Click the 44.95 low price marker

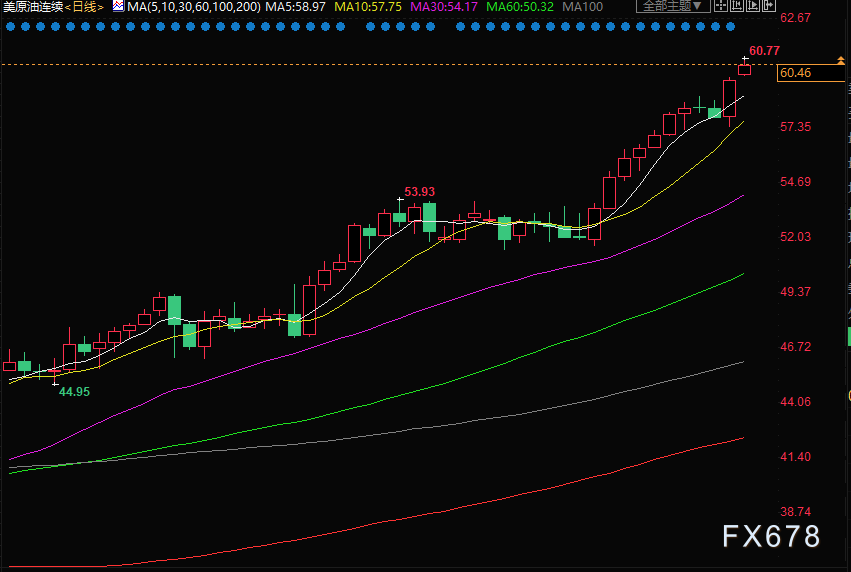point(74,391)
